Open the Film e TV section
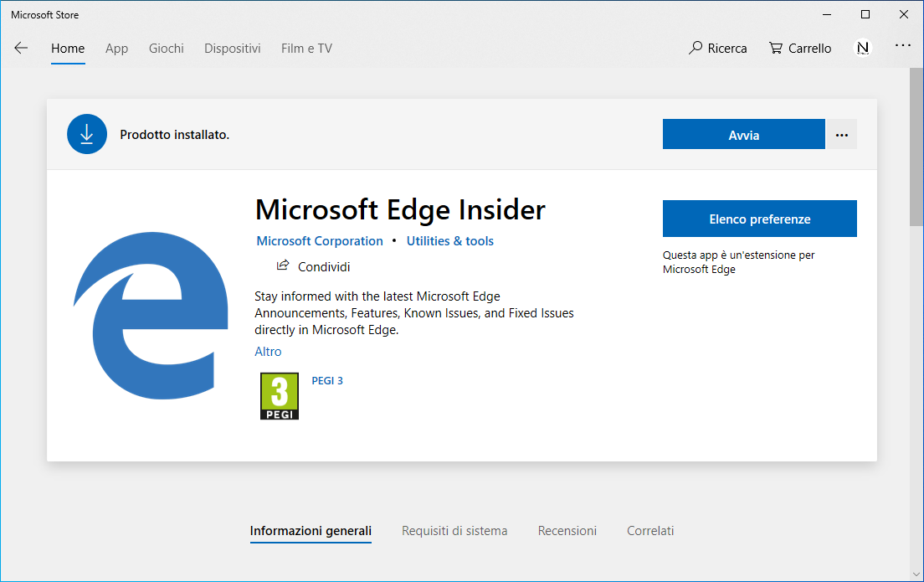Image resolution: width=924 pixels, height=582 pixels. [306, 48]
